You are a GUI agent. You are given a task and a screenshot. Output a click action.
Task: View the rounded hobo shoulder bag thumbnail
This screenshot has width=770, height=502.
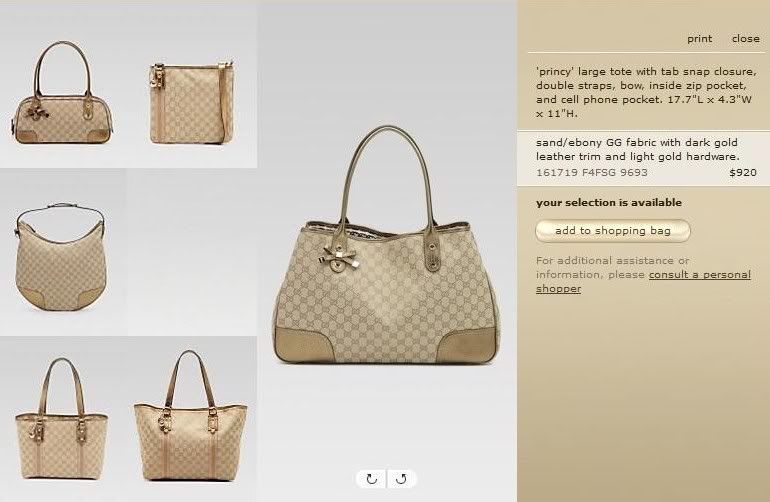point(60,256)
